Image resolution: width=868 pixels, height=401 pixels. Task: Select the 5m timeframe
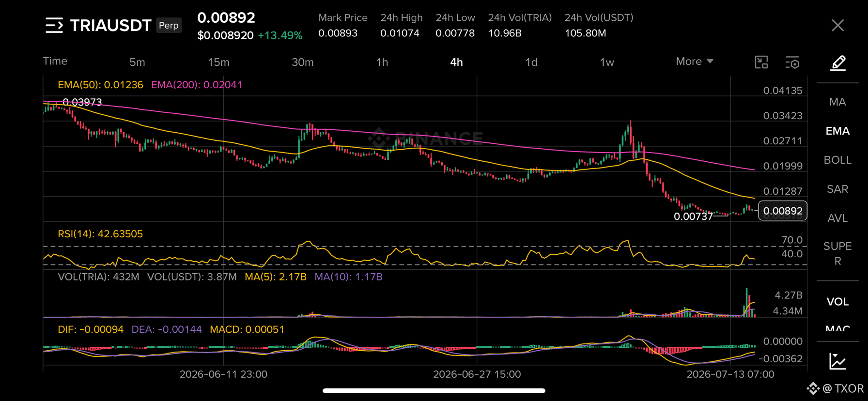tap(137, 62)
